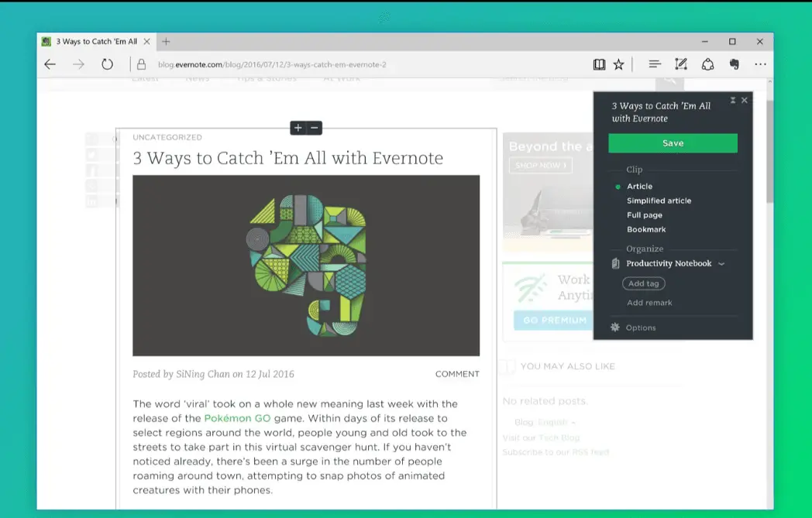
Task: Click the Evernote elephant extension icon
Action: pyautogui.click(x=735, y=64)
